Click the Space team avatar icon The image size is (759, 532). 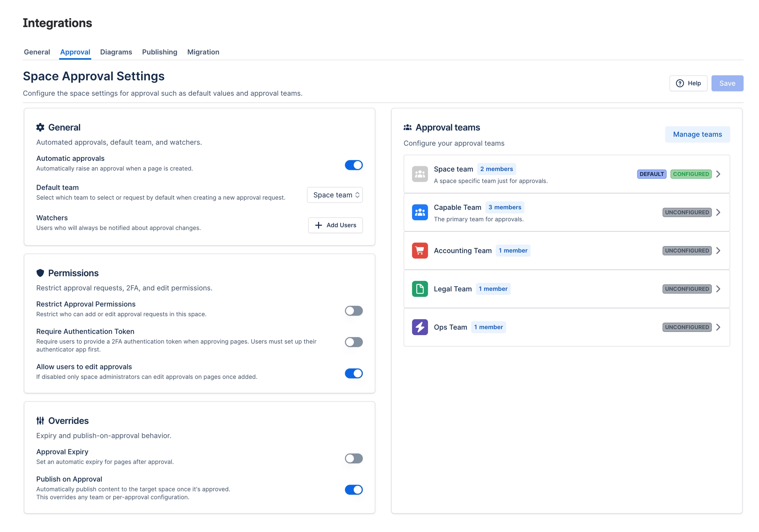point(420,174)
